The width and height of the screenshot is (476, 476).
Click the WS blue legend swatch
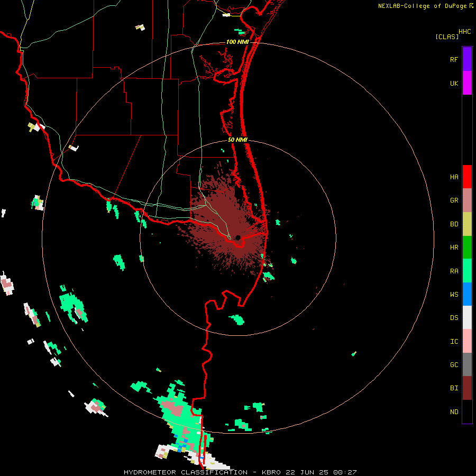pyautogui.click(x=467, y=294)
